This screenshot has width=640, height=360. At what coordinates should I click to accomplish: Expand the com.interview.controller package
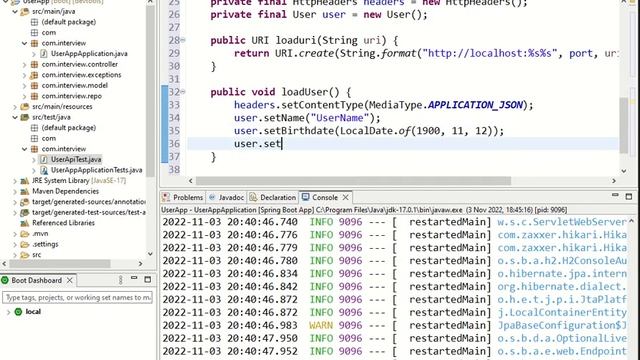[x=24, y=64]
